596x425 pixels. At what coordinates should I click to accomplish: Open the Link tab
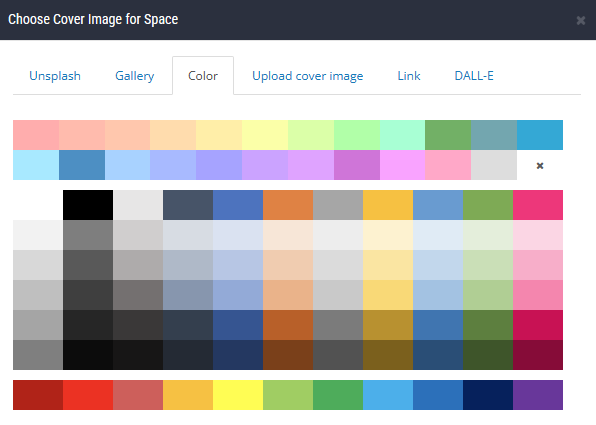[409, 76]
